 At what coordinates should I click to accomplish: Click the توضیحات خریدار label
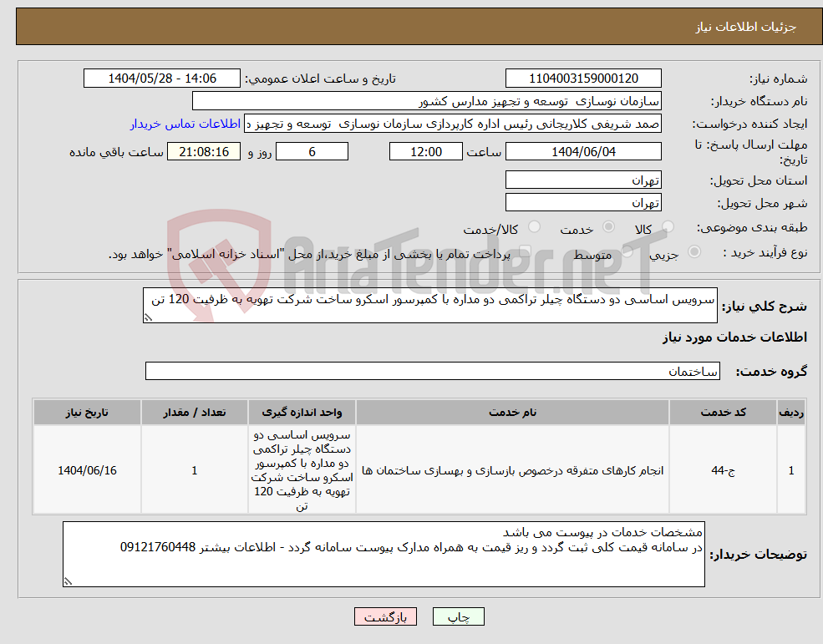click(759, 555)
